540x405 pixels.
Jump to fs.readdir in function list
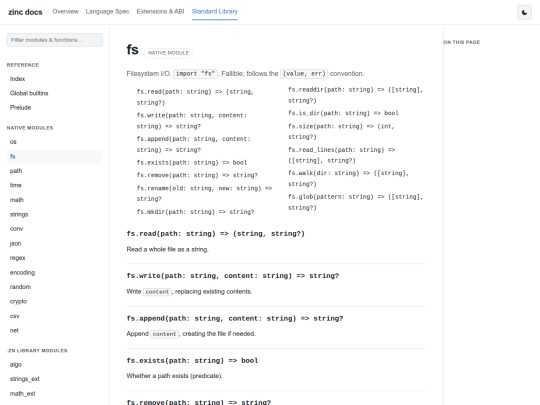(x=355, y=95)
